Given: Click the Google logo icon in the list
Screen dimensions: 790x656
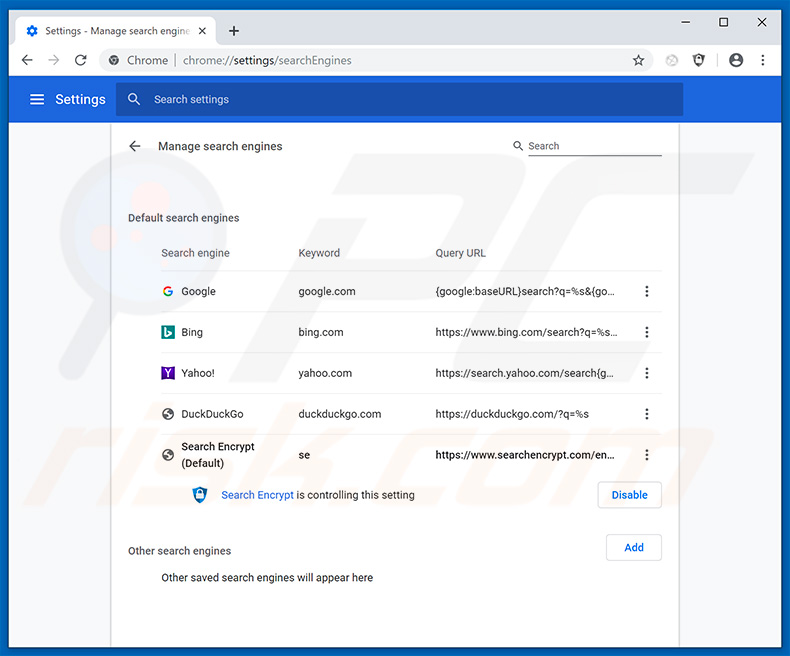Looking at the screenshot, I should [x=168, y=291].
